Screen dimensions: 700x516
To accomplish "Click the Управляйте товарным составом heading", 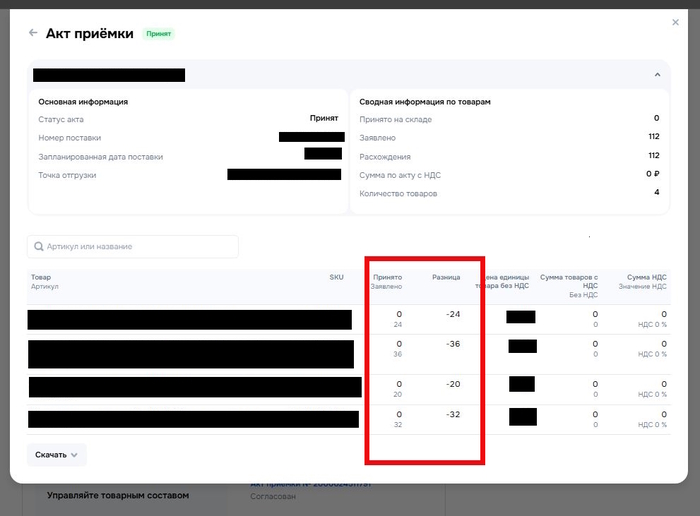I will [x=118, y=495].
